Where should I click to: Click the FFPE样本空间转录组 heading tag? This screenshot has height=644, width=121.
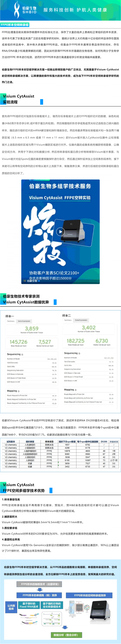click(15, 25)
